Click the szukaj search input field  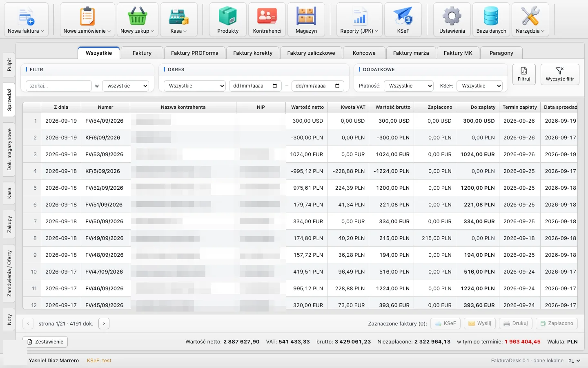pos(59,86)
